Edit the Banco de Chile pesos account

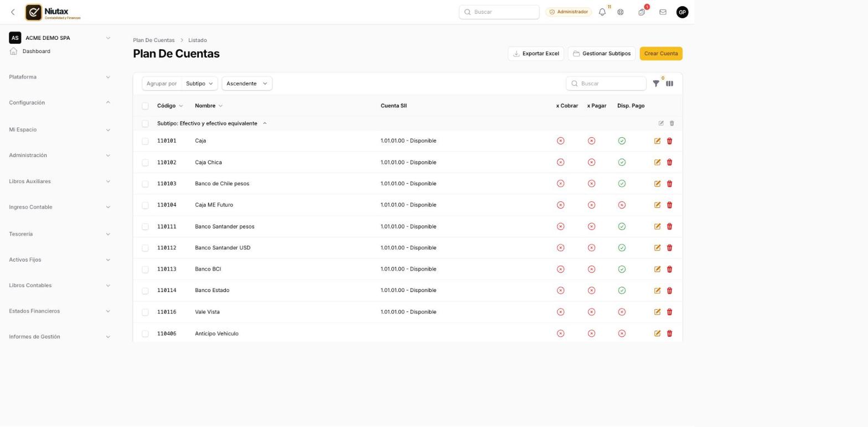tap(658, 184)
